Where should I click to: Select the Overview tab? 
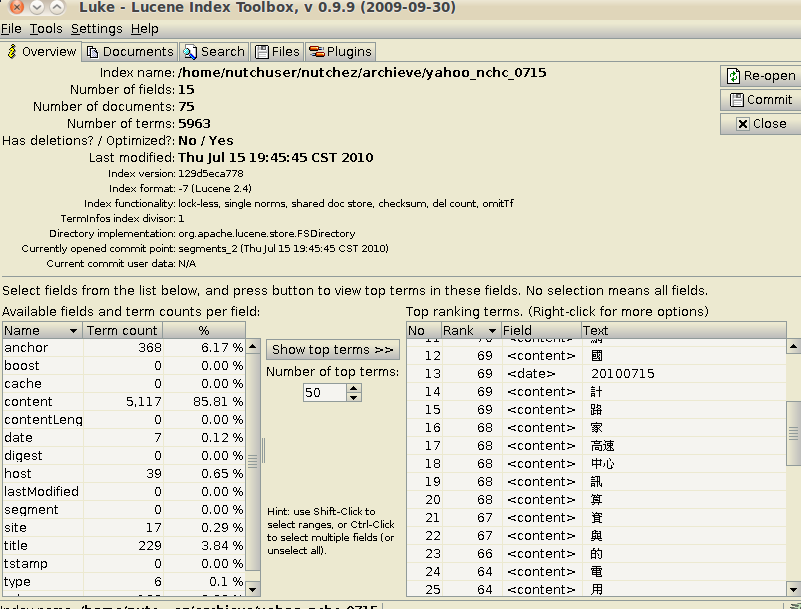pos(41,52)
